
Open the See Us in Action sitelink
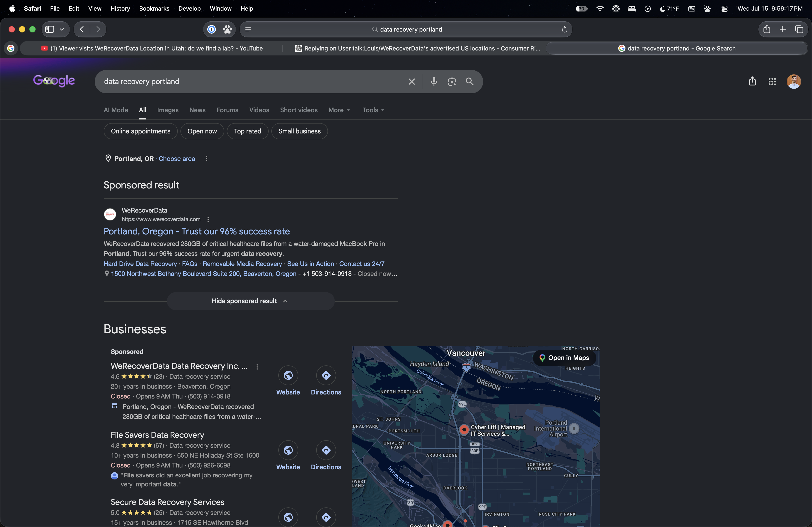(x=310, y=264)
